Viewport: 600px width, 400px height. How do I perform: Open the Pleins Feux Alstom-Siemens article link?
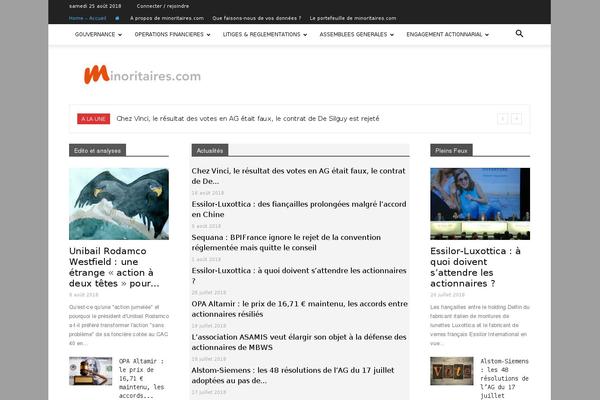point(504,378)
